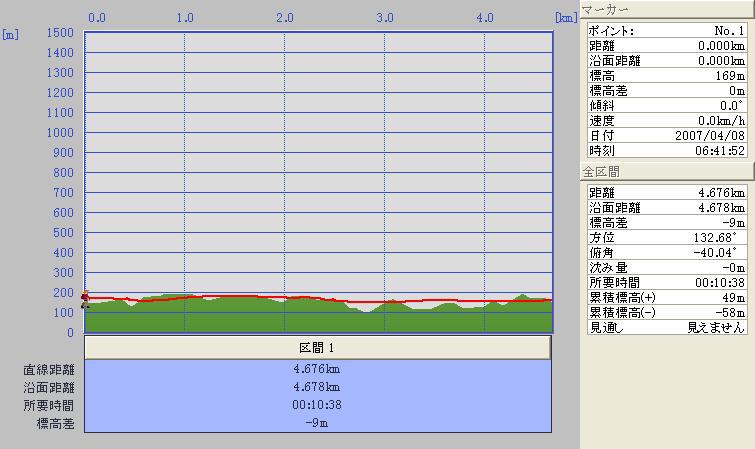Click the 3.0 km mark on distance axis

384,17
